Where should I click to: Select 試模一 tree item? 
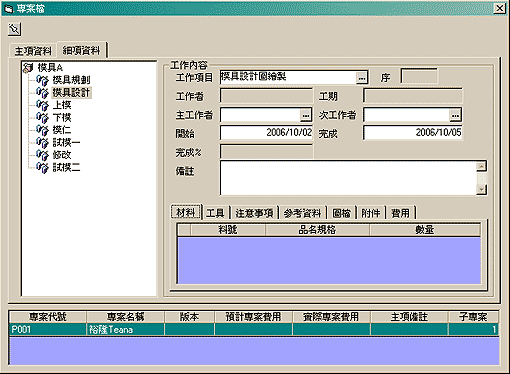click(66, 143)
